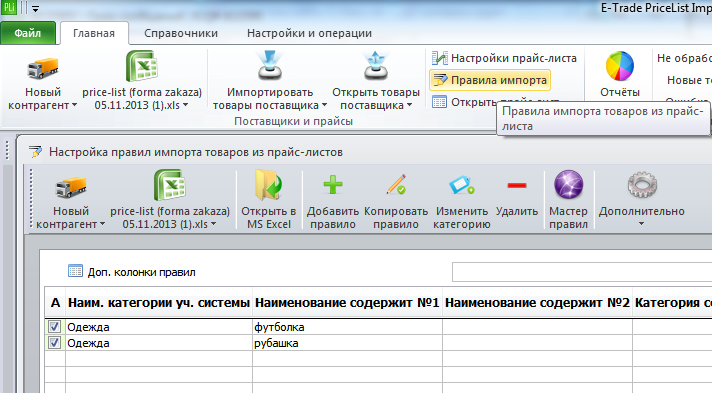Click Копировать правило pencil icon

396,184
